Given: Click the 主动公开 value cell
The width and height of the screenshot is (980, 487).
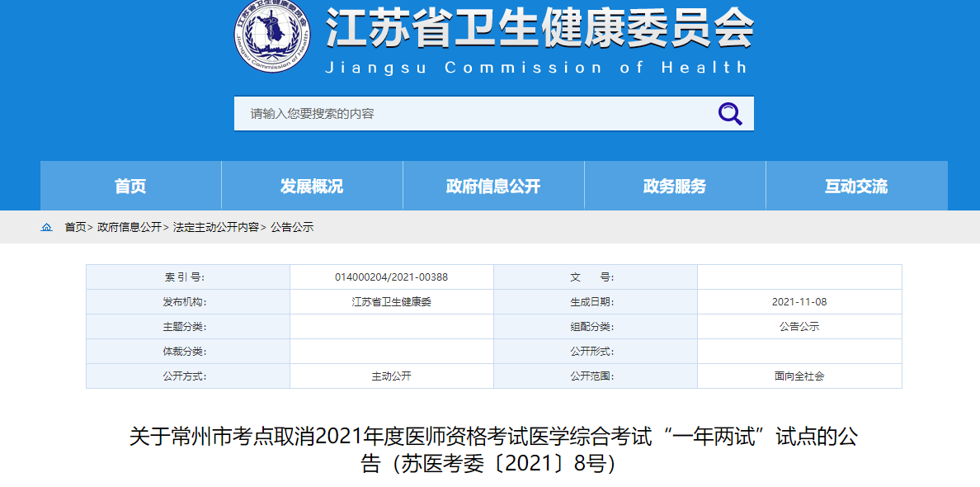Looking at the screenshot, I should (391, 376).
